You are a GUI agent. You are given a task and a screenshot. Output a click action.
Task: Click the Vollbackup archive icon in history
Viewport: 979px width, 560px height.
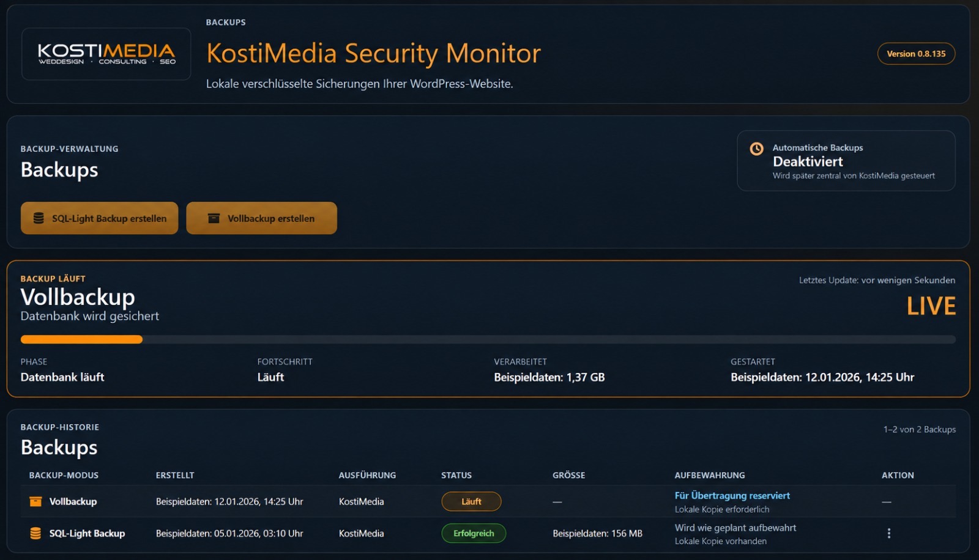(35, 501)
